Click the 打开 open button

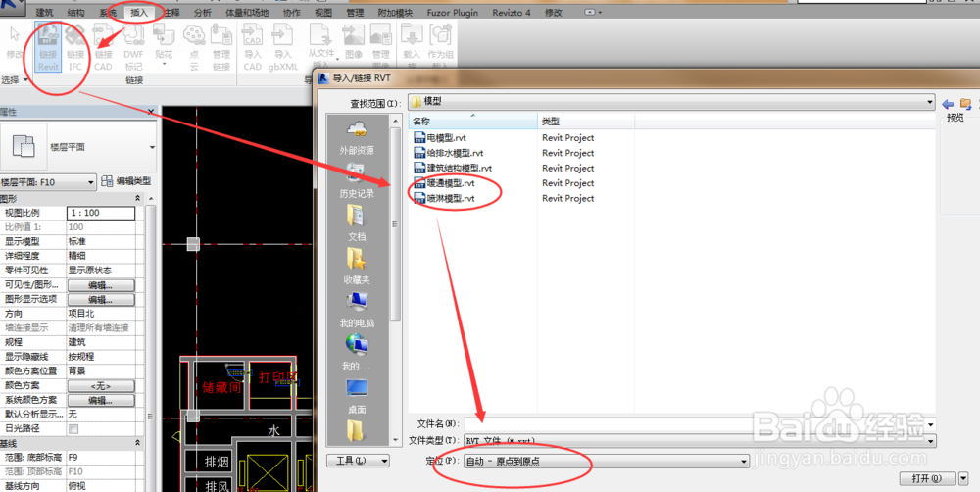pos(927,479)
